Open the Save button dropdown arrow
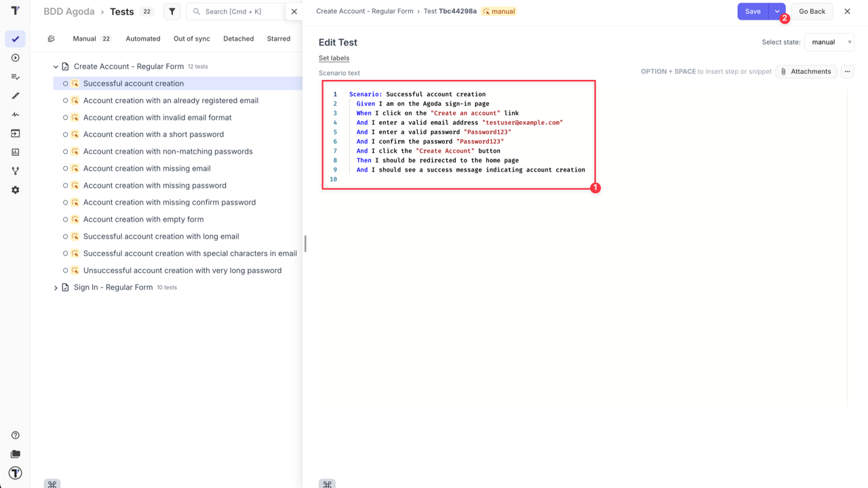868x488 pixels. (777, 12)
